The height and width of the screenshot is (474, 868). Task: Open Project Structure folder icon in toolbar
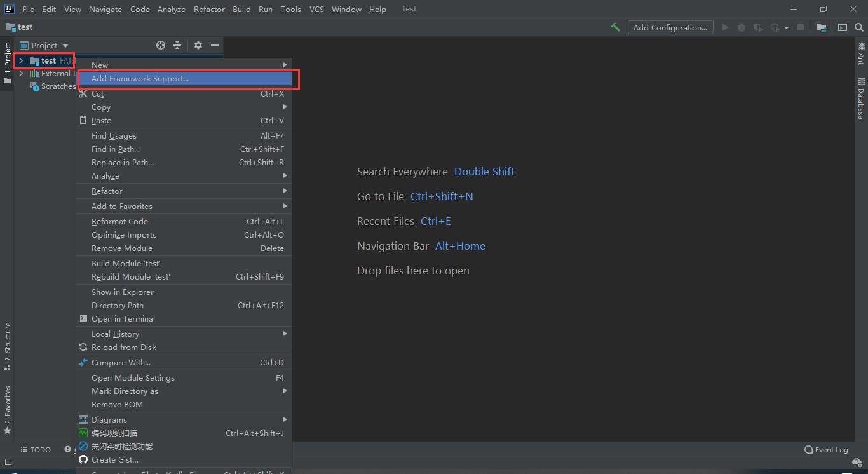pyautogui.click(x=822, y=27)
